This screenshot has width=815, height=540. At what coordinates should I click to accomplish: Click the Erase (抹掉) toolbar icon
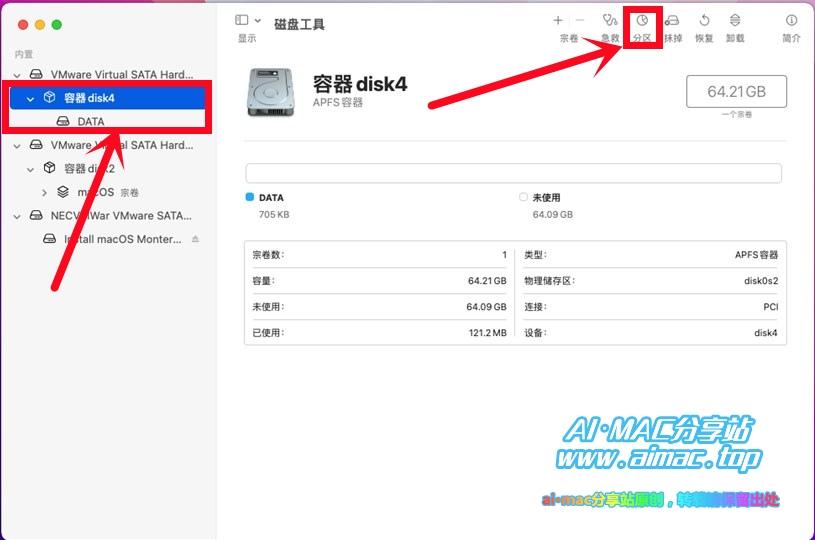coord(672,20)
